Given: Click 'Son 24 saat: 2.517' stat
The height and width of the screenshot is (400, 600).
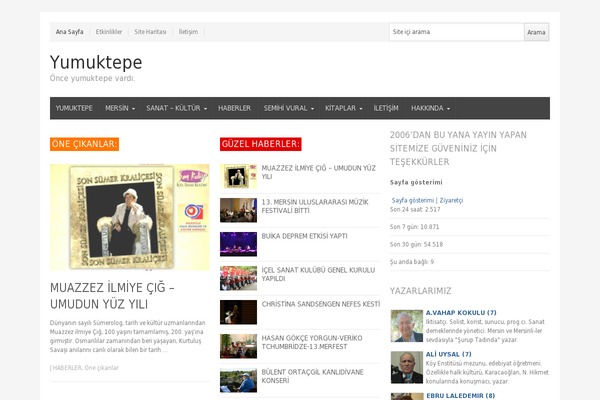Looking at the screenshot, I should point(415,209).
